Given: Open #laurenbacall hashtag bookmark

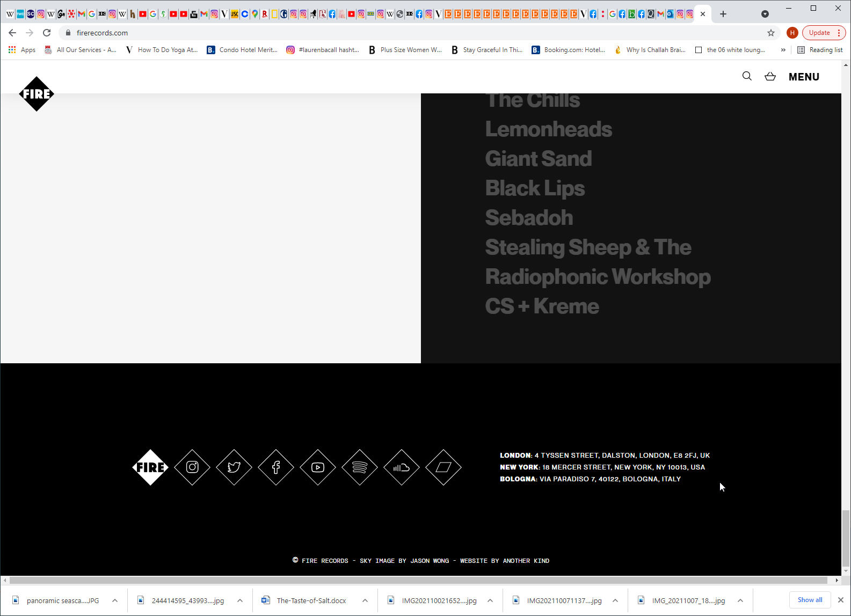Looking at the screenshot, I should tap(323, 50).
